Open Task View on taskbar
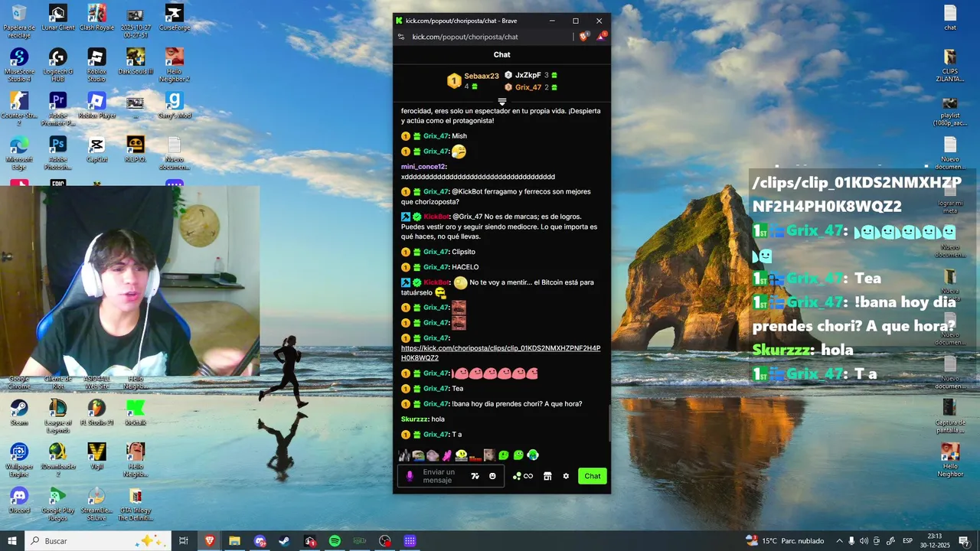The width and height of the screenshot is (980, 551). (x=184, y=541)
